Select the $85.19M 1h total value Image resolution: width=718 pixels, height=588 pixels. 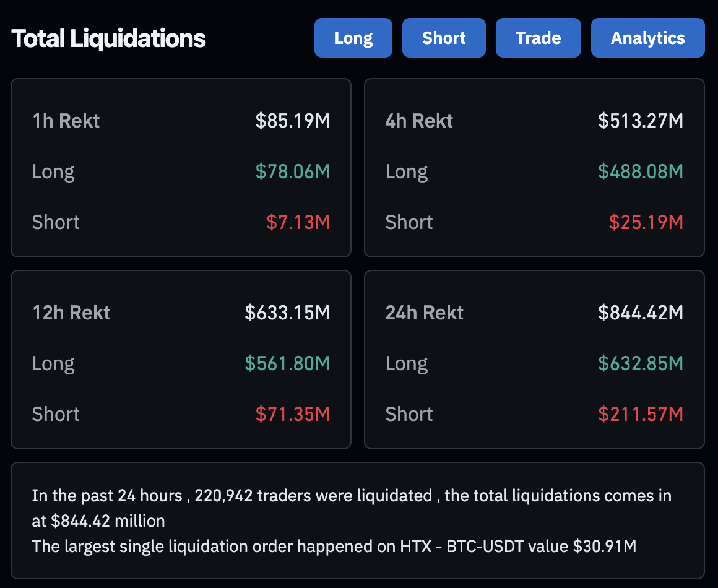pyautogui.click(x=293, y=121)
